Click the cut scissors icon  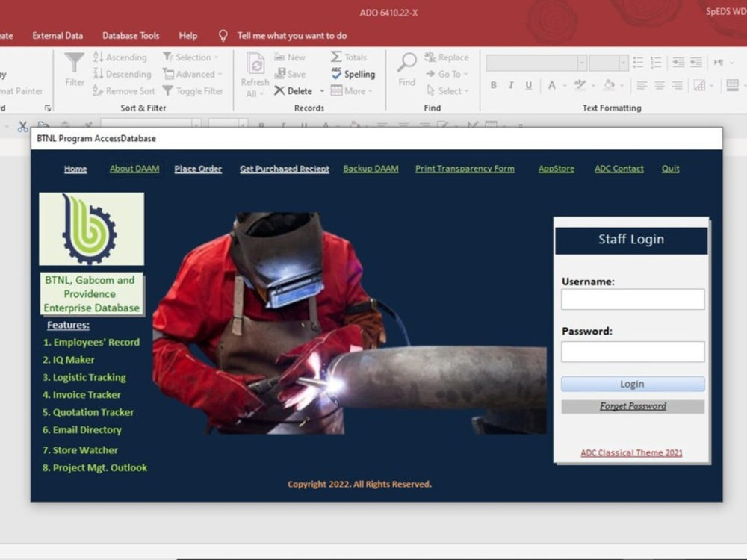[x=22, y=127]
